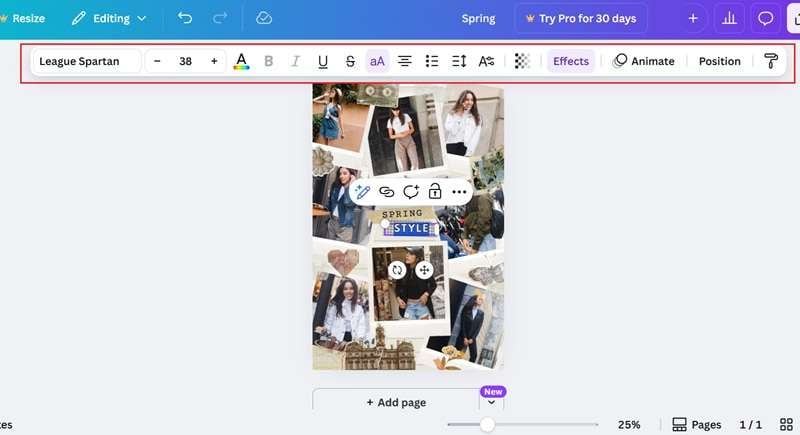Increase font size with plus button
The image size is (800, 435).
tap(214, 61)
